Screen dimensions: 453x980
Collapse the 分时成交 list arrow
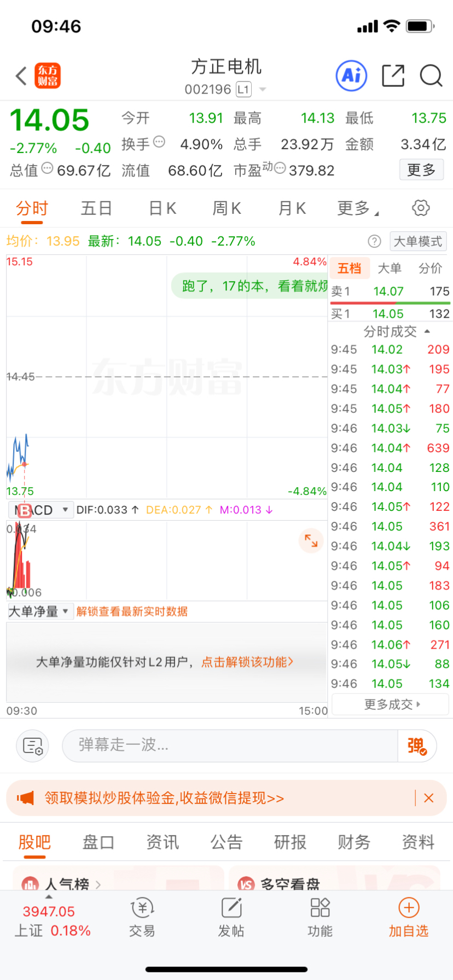click(427, 331)
